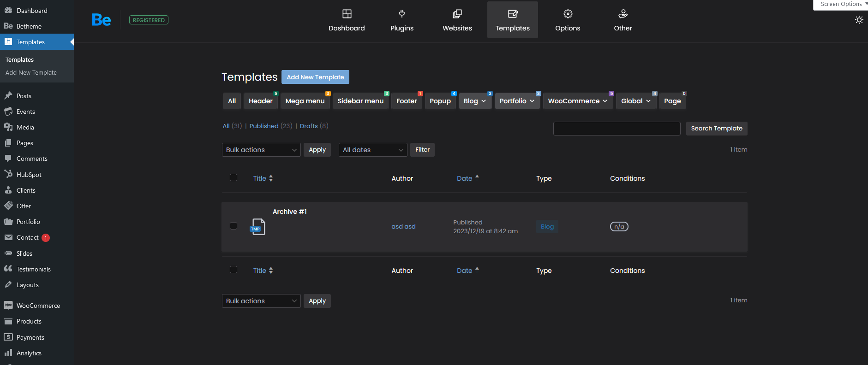Click the Add New Template blue button
This screenshot has width=868, height=365.
tap(315, 77)
